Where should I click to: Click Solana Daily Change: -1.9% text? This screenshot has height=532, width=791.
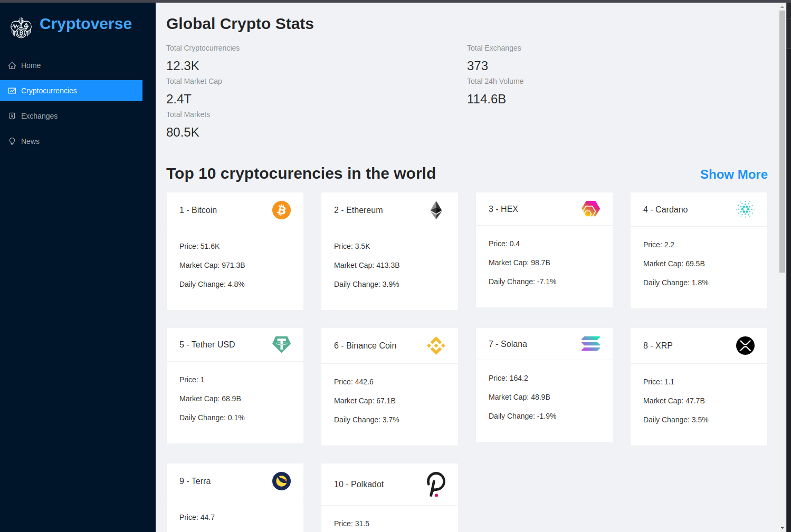[x=522, y=416]
